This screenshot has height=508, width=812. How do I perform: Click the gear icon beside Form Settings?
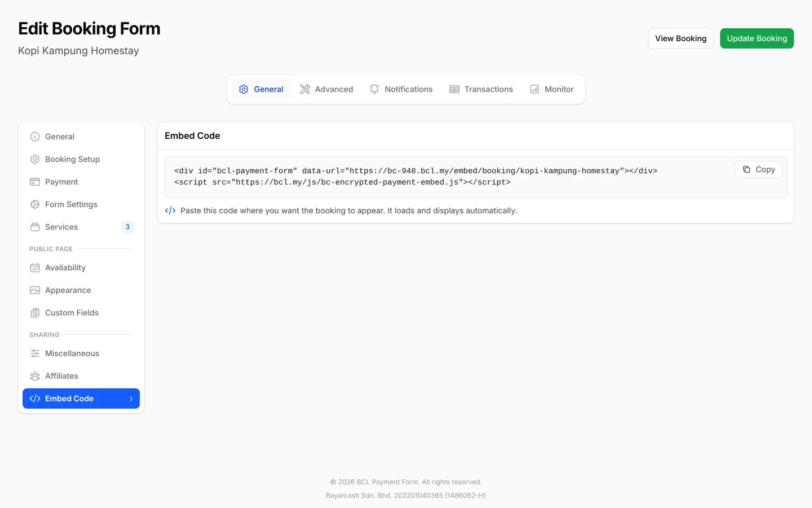click(35, 204)
